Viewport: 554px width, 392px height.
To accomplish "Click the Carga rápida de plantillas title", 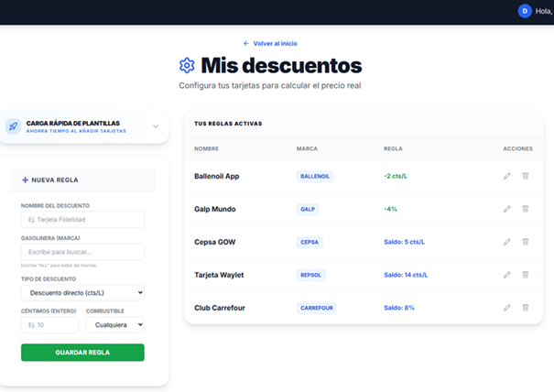I will point(72,123).
